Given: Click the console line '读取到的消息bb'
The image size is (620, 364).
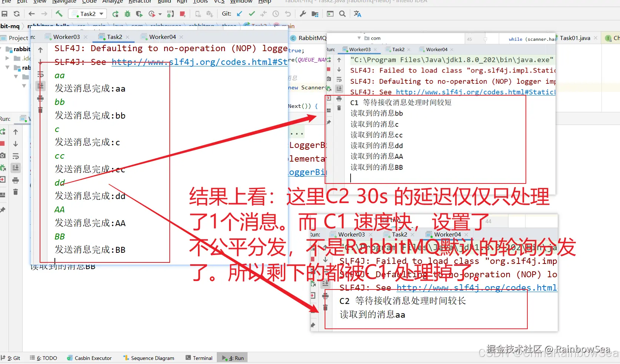Looking at the screenshot, I should click(x=377, y=113).
